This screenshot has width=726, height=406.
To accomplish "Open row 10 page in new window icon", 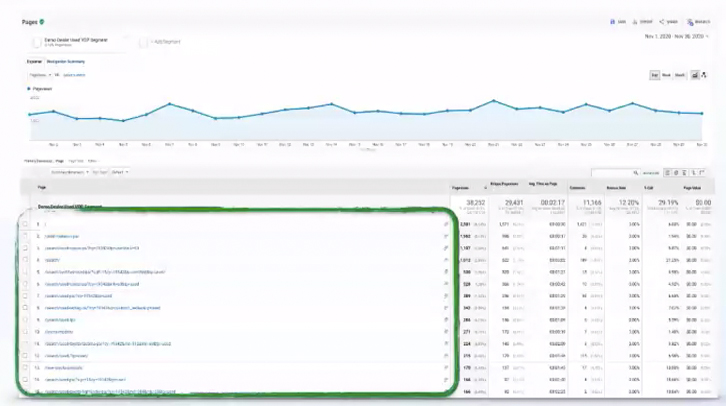I will (x=446, y=332).
